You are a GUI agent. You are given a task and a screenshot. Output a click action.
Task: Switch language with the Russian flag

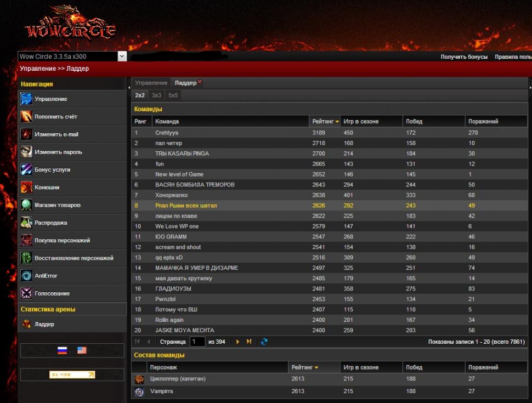click(63, 350)
